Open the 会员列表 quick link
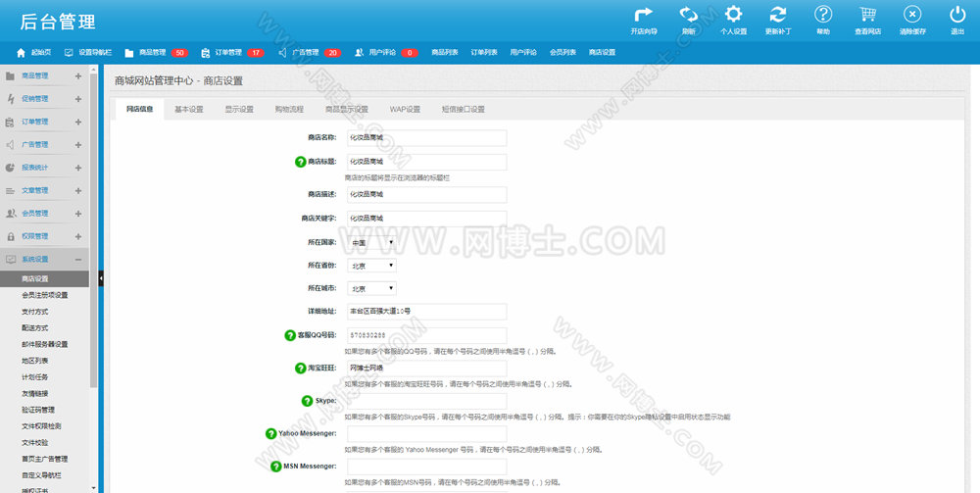The image size is (980, 493). pos(563,53)
